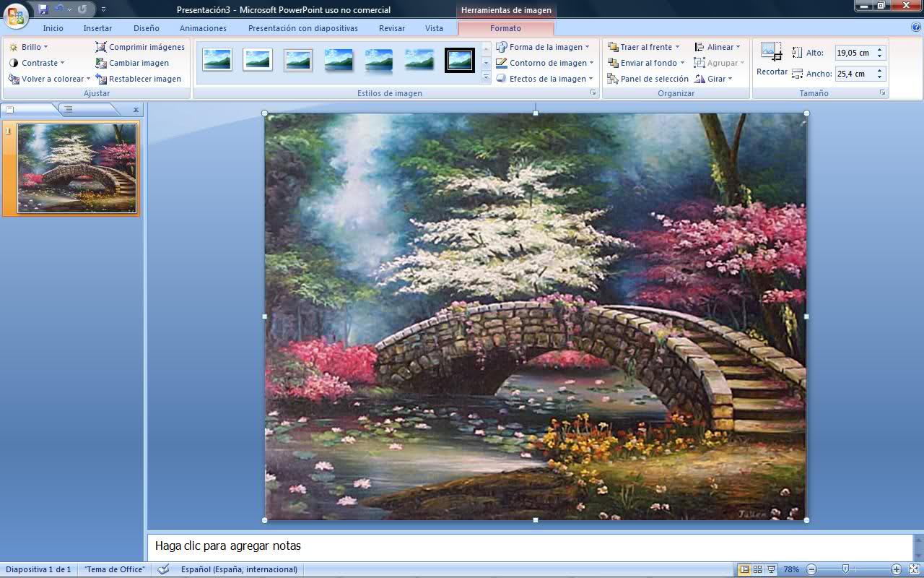Click the notes area to add notes

[x=530, y=546]
